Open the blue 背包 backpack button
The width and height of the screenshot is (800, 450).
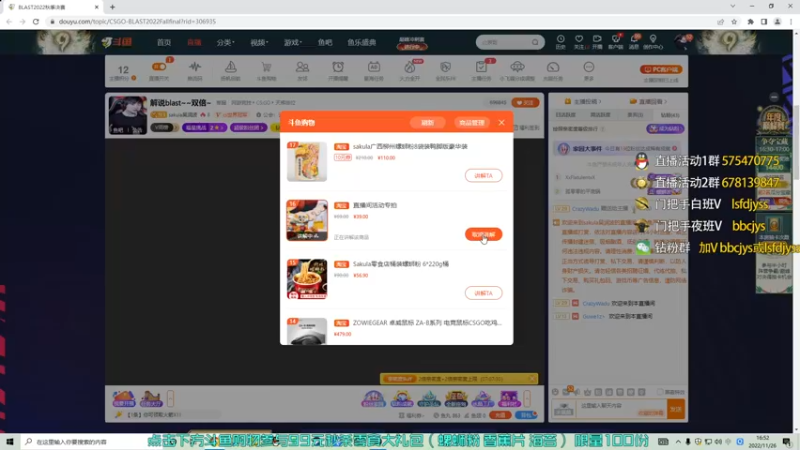(x=526, y=415)
